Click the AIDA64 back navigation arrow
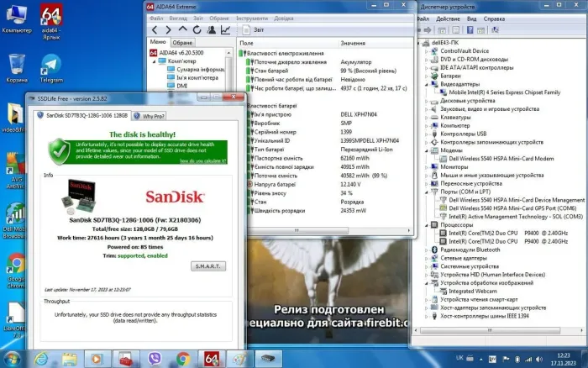Screen dimensions: 588x368 [x=154, y=29]
